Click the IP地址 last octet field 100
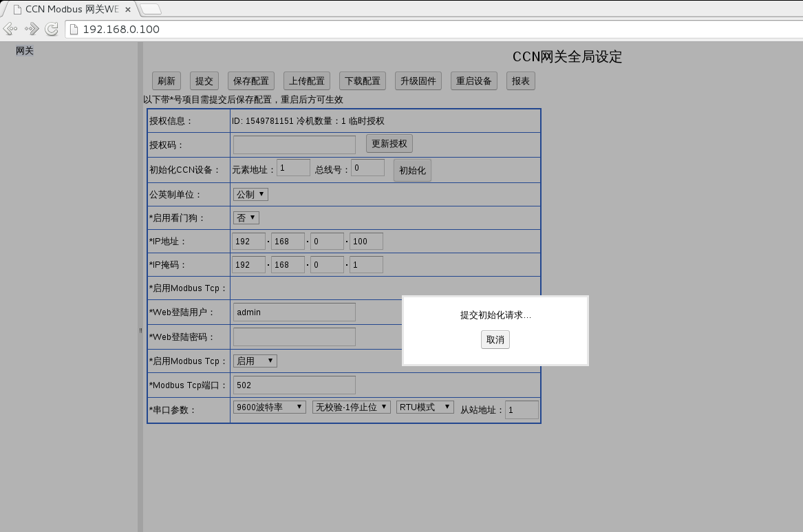The width and height of the screenshot is (803, 532). coord(366,242)
